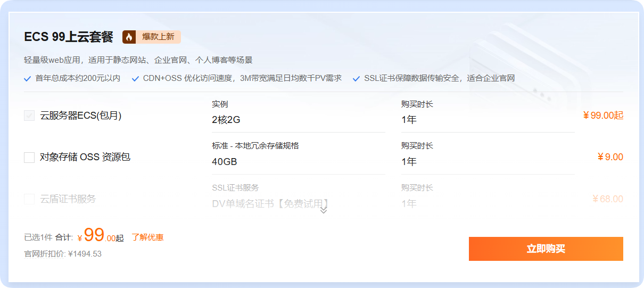The image size is (644, 288).
Task: Click the checkmark icon before CDN+OSS
Action: click(135, 79)
